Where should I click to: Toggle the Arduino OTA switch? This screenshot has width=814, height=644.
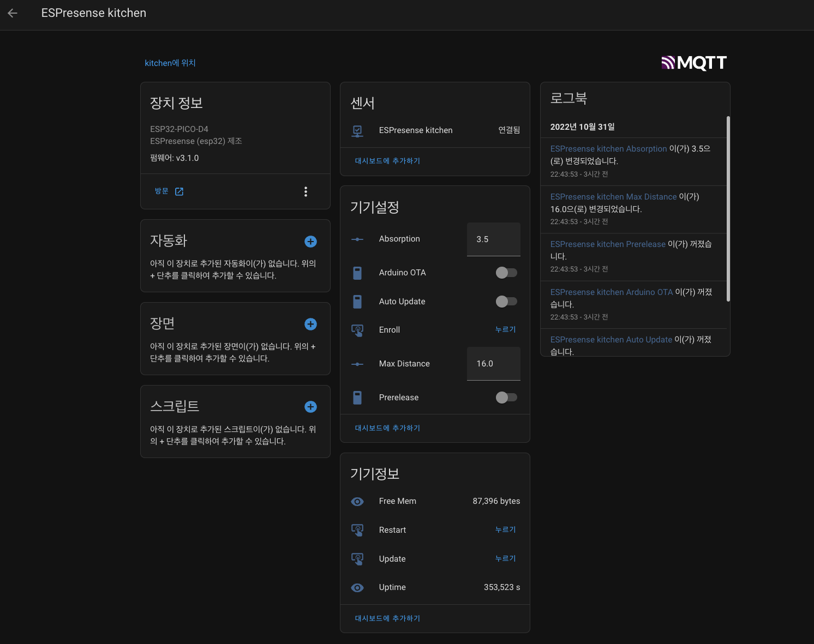pyautogui.click(x=506, y=273)
